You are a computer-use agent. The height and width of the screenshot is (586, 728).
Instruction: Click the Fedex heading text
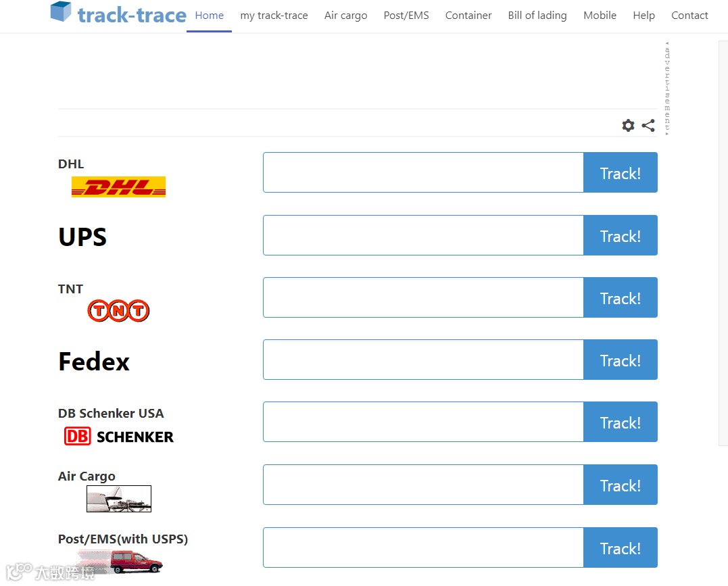[94, 361]
